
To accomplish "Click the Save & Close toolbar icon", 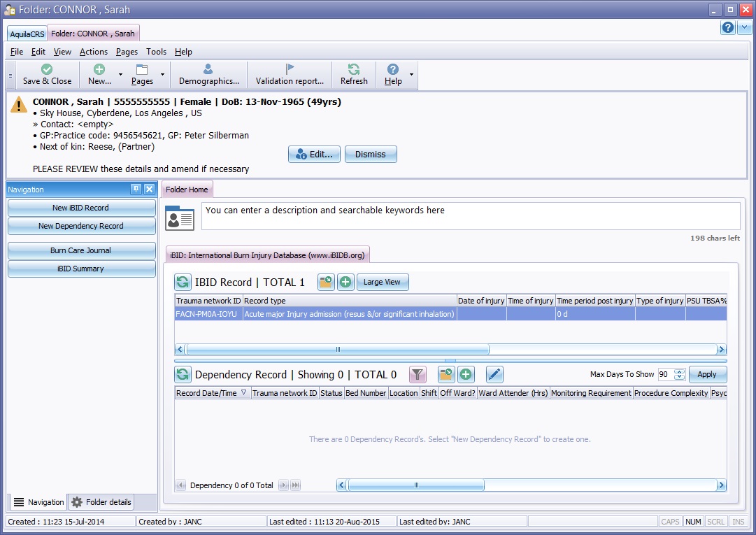I will click(47, 69).
